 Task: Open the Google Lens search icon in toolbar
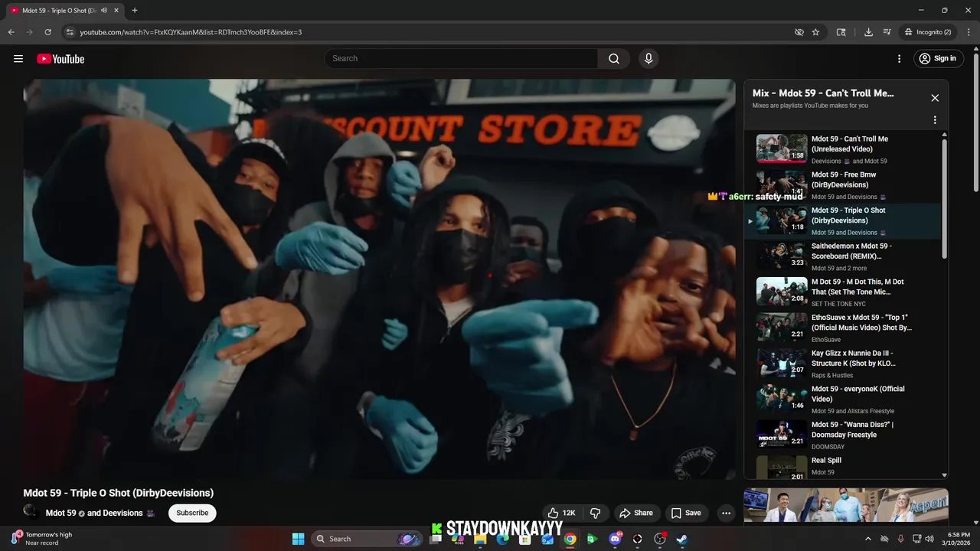click(x=841, y=32)
